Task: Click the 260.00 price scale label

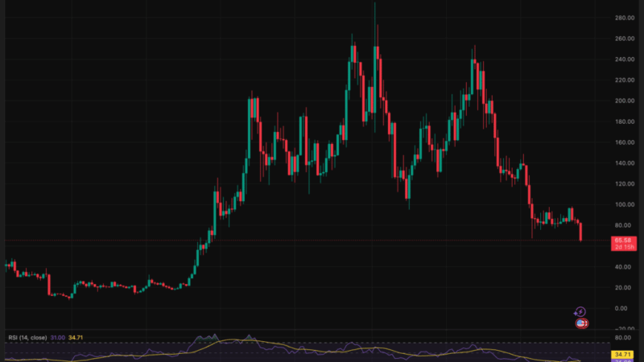Action: tap(625, 39)
